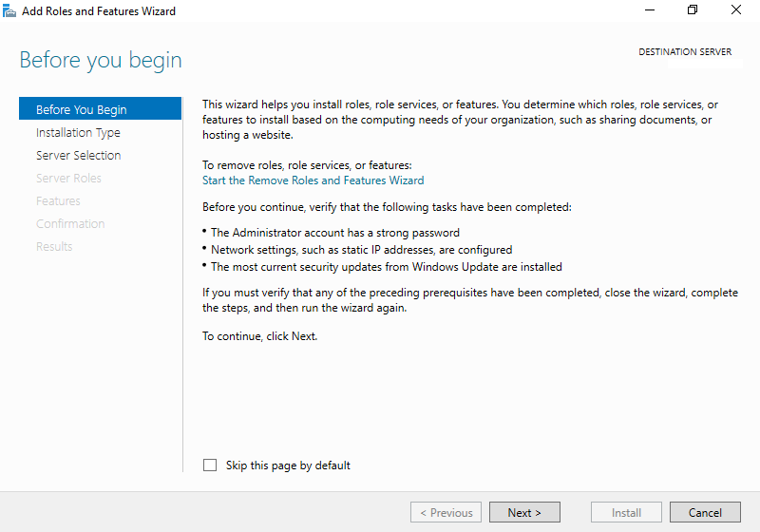
Task: Cancel the wizard
Action: (705, 512)
